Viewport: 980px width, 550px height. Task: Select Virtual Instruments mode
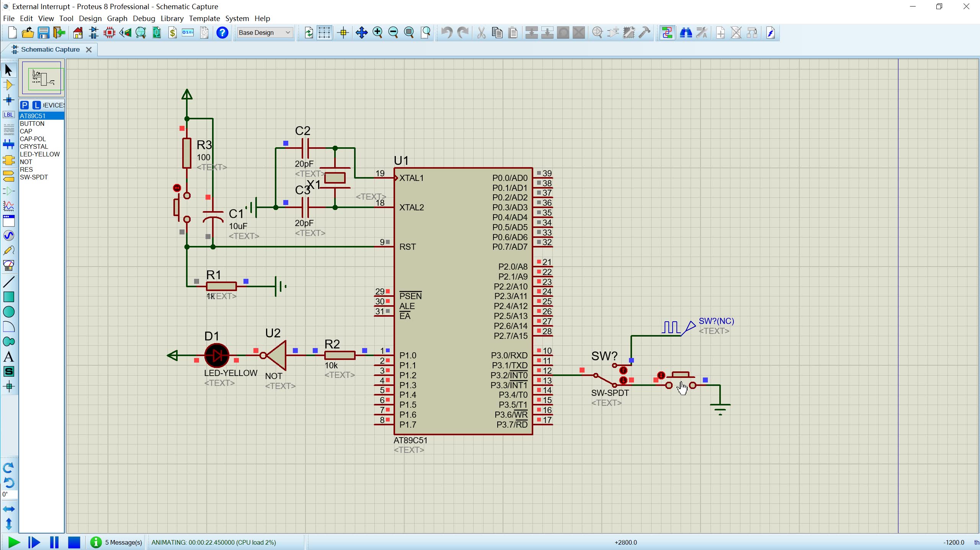[x=8, y=265]
